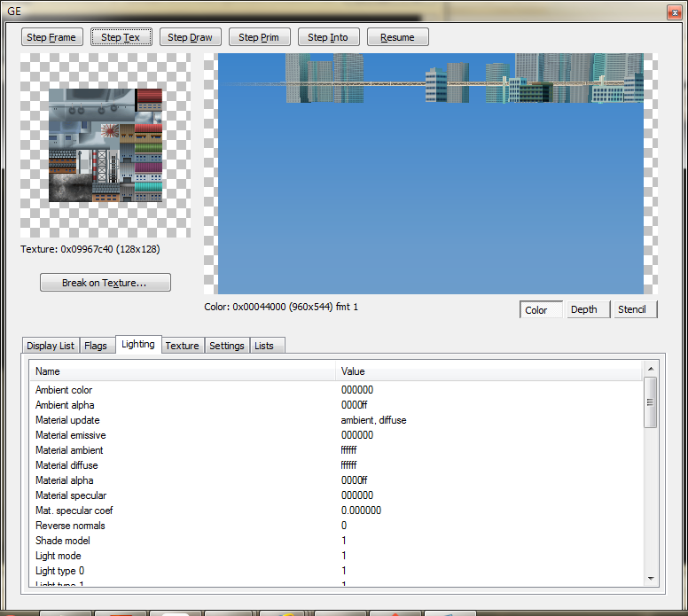
Task: Show the Depth buffer view
Action: (584, 309)
